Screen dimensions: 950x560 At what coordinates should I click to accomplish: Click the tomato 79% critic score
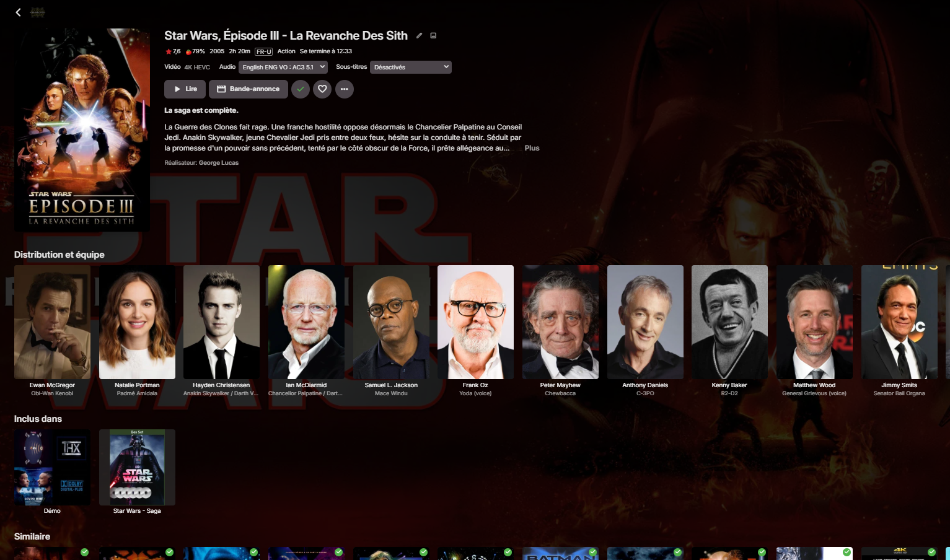pos(195,51)
